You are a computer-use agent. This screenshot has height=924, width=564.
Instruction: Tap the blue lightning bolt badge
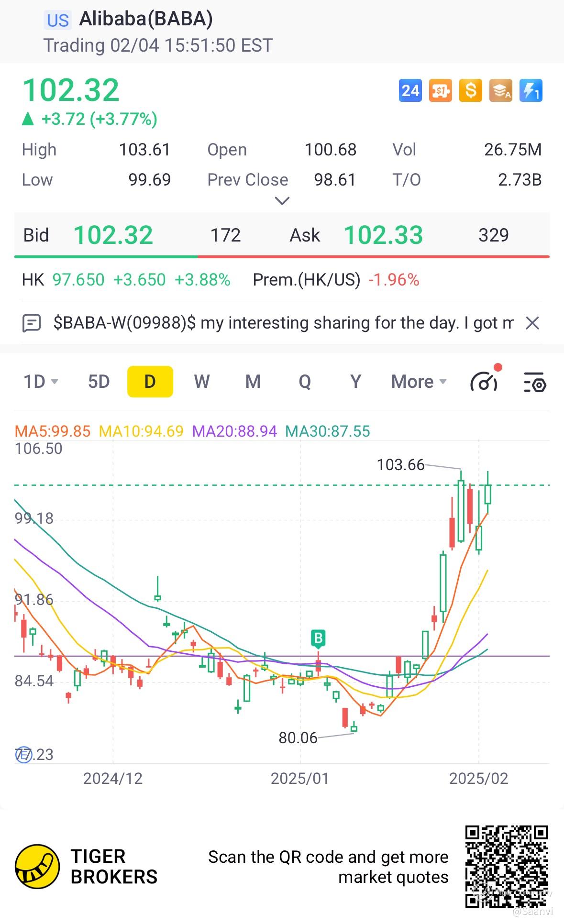pyautogui.click(x=531, y=90)
